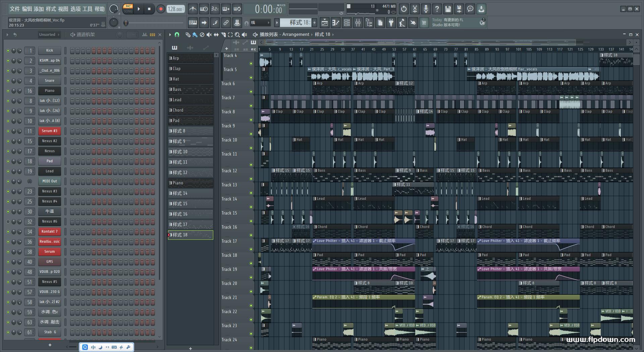Image resolution: width=644 pixels, height=352 pixels.
Task: Toggle the loop recording button
Action: point(237,9)
